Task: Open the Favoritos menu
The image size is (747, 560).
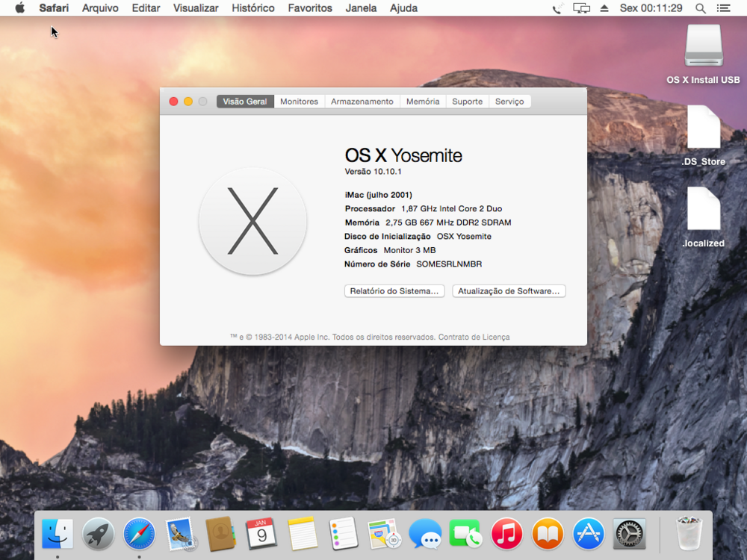Action: tap(310, 8)
